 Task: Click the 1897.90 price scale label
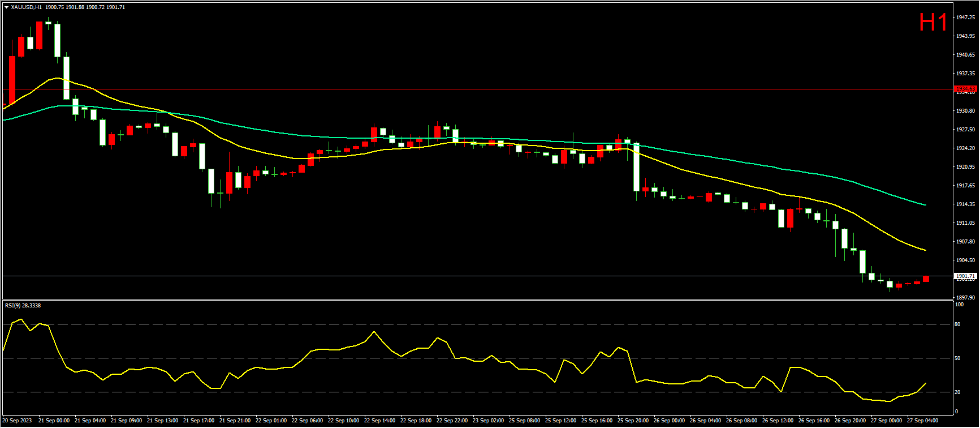click(965, 298)
